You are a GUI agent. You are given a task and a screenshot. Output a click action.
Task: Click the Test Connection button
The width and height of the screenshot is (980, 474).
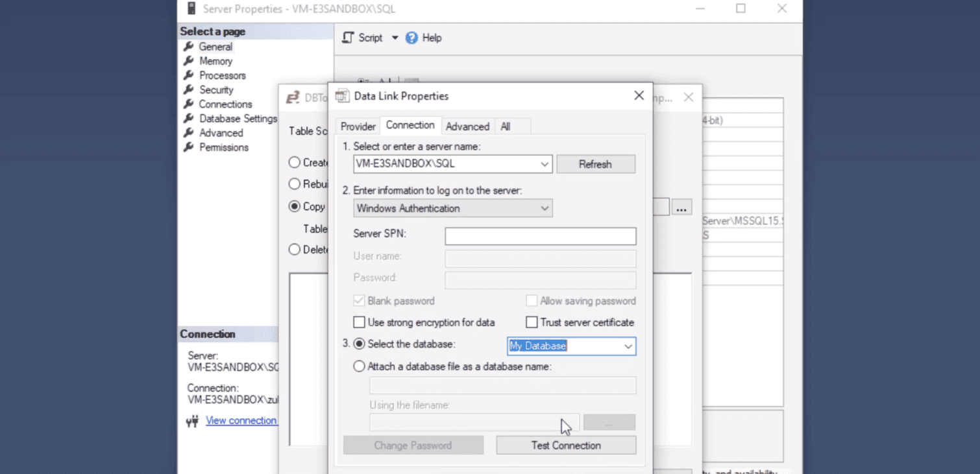click(566, 445)
